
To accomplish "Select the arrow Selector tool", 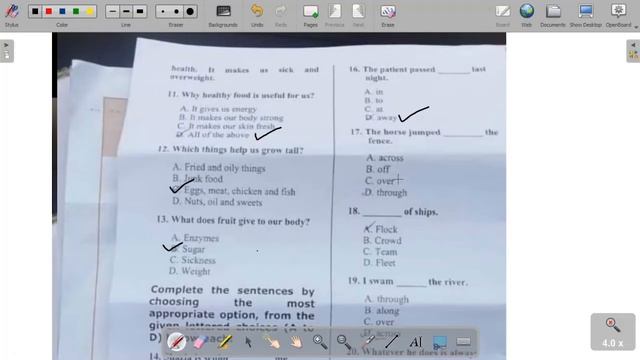I will tap(248, 342).
